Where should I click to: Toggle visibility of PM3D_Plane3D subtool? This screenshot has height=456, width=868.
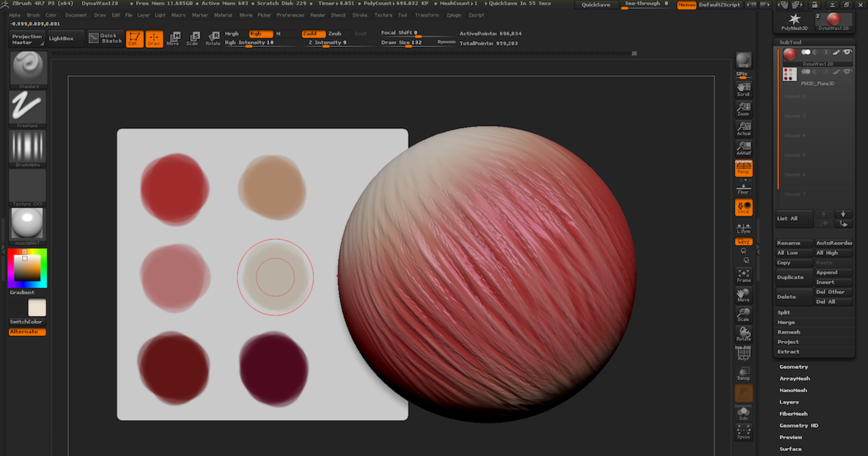pos(847,72)
